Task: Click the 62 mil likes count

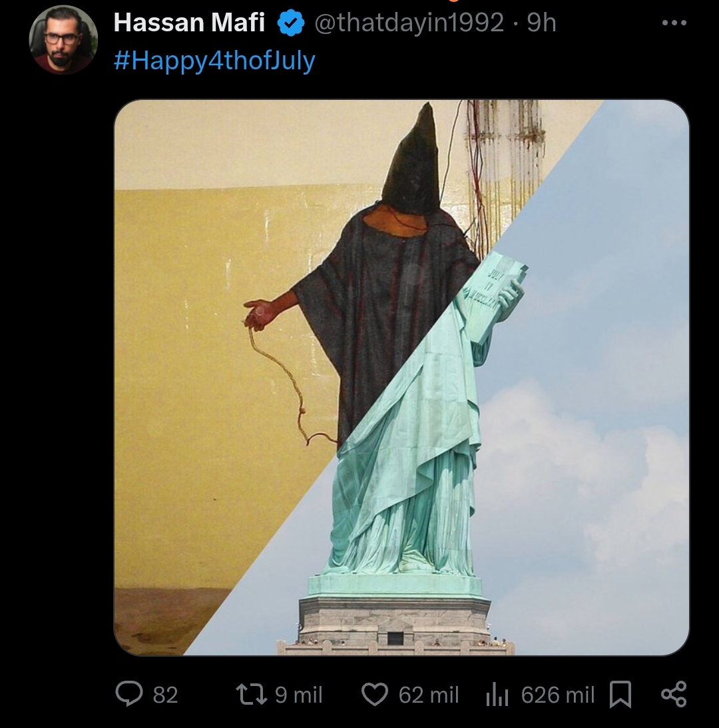Action: (x=429, y=695)
